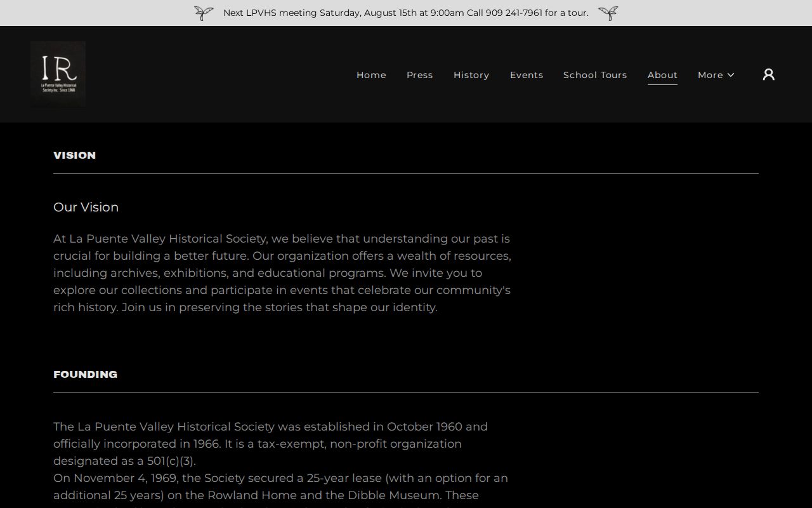Viewport: 812px width, 508px height.
Task: Expand the More menu dropdown
Action: tap(716, 75)
